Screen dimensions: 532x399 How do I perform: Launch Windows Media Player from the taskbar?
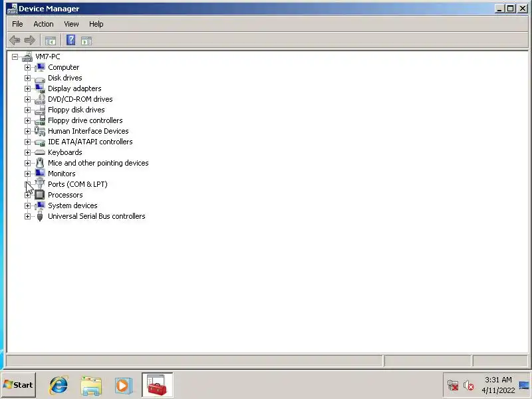tap(123, 386)
